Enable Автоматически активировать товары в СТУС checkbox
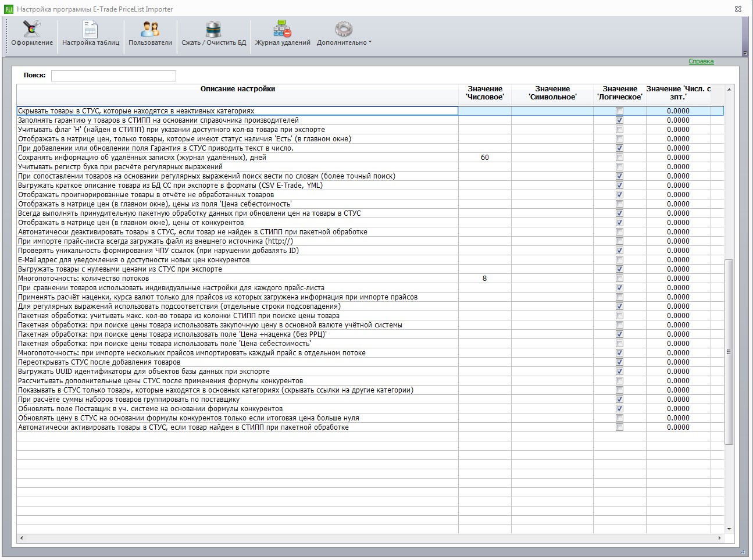This screenshot has height=560, width=753. coord(619,427)
